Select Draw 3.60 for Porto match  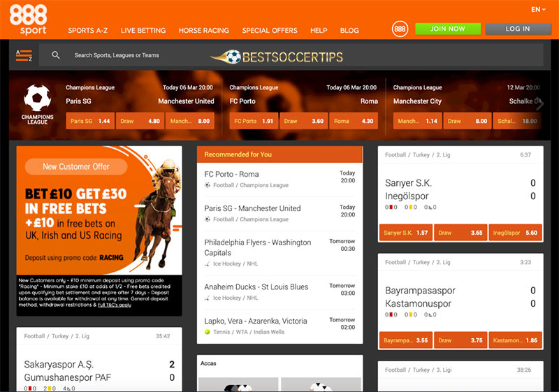coord(304,121)
